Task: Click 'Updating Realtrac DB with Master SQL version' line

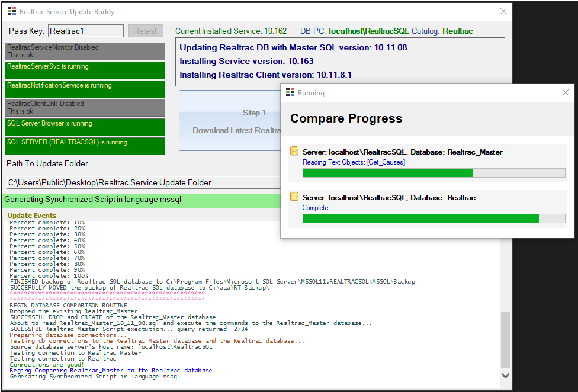Action: click(293, 47)
